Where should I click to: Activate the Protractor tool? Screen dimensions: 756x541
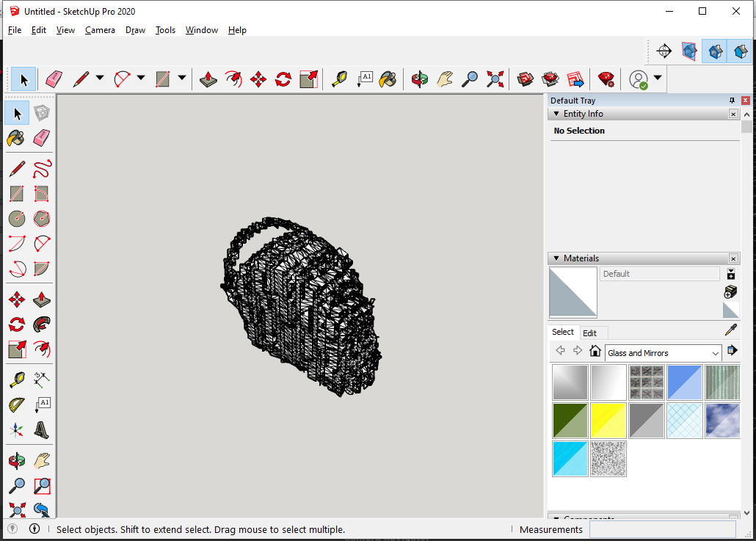pos(16,404)
